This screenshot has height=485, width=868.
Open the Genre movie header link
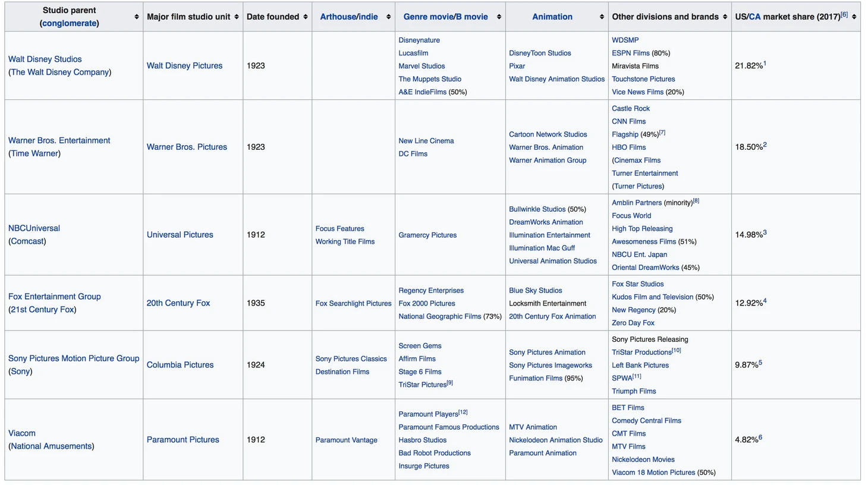tap(428, 17)
